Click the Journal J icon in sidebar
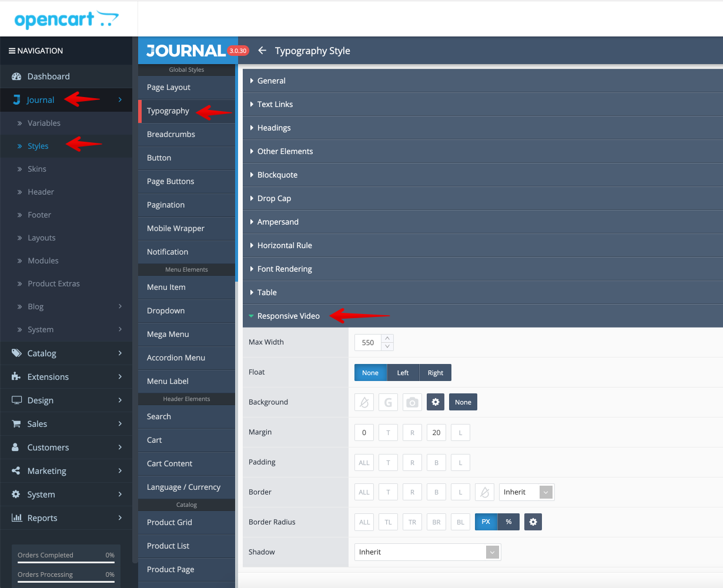Viewport: 723px width, 588px height. coord(16,100)
